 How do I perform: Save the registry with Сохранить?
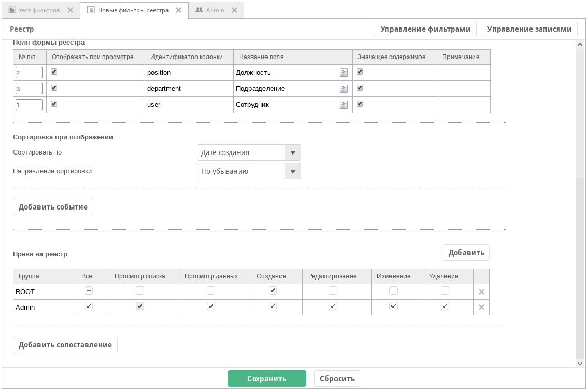pyautogui.click(x=267, y=379)
